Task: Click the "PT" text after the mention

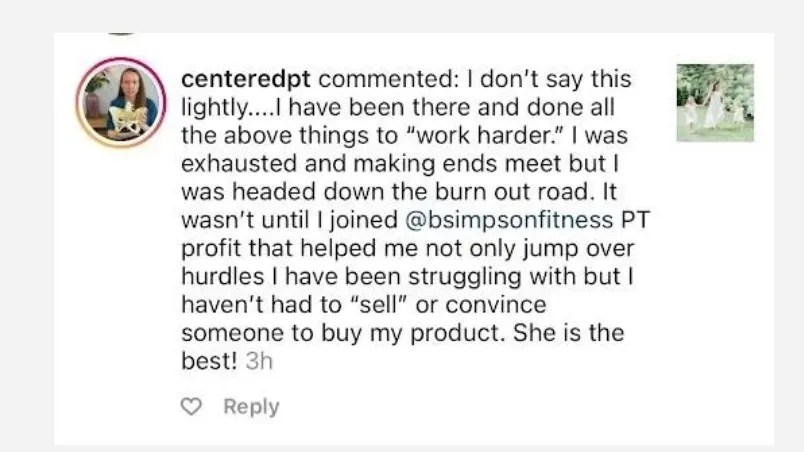Action: click(635, 220)
